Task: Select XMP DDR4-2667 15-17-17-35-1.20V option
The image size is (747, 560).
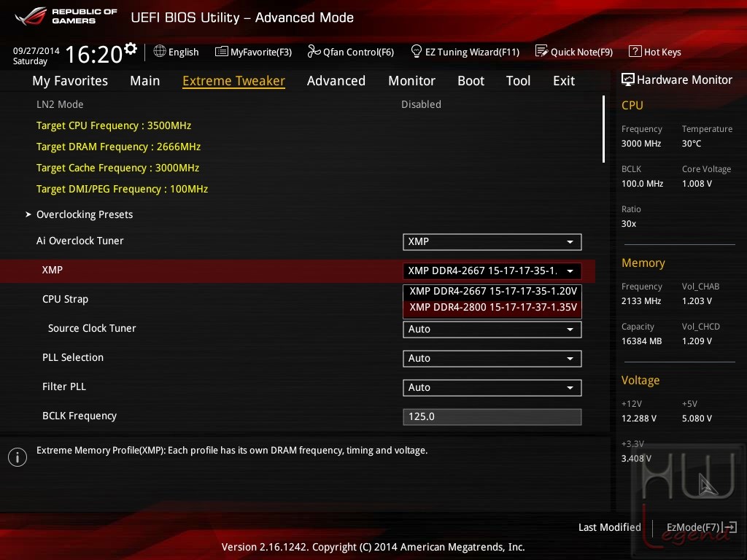Action: tap(492, 292)
